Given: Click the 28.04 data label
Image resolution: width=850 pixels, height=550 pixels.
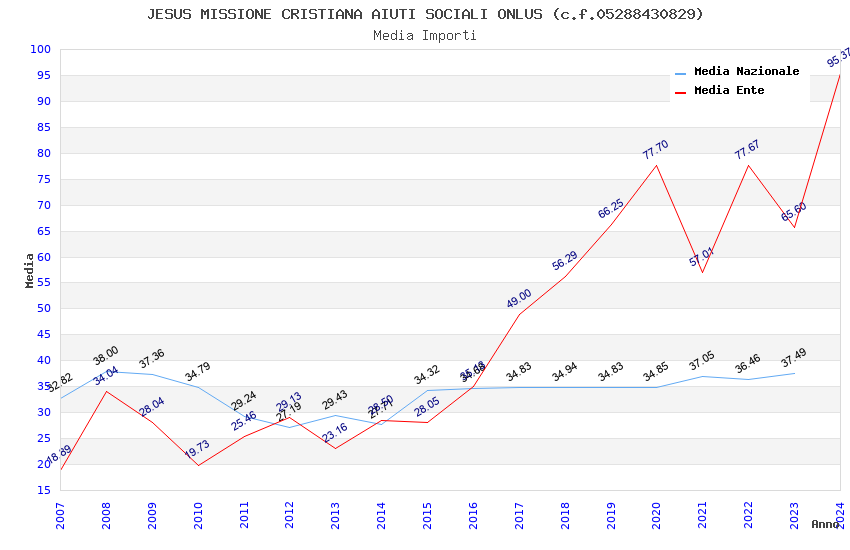Looking at the screenshot, I should click(151, 407).
